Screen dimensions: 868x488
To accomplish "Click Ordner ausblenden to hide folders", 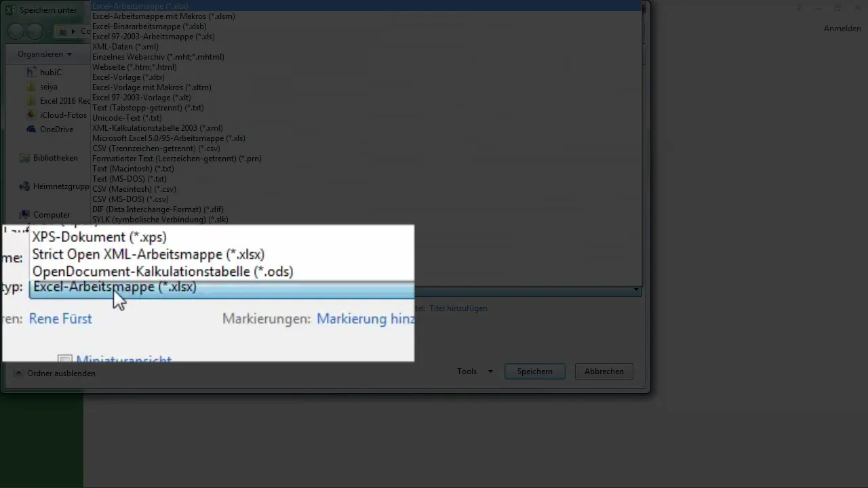I will click(55, 373).
